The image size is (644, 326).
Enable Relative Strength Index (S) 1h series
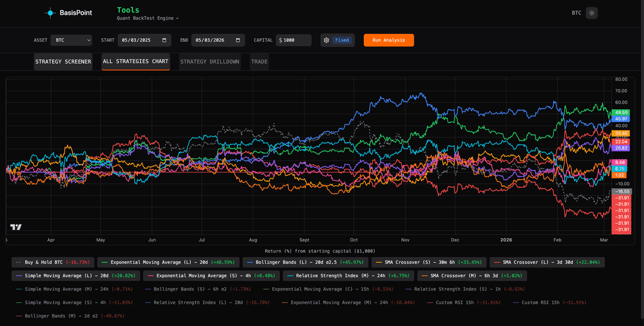click(456, 289)
